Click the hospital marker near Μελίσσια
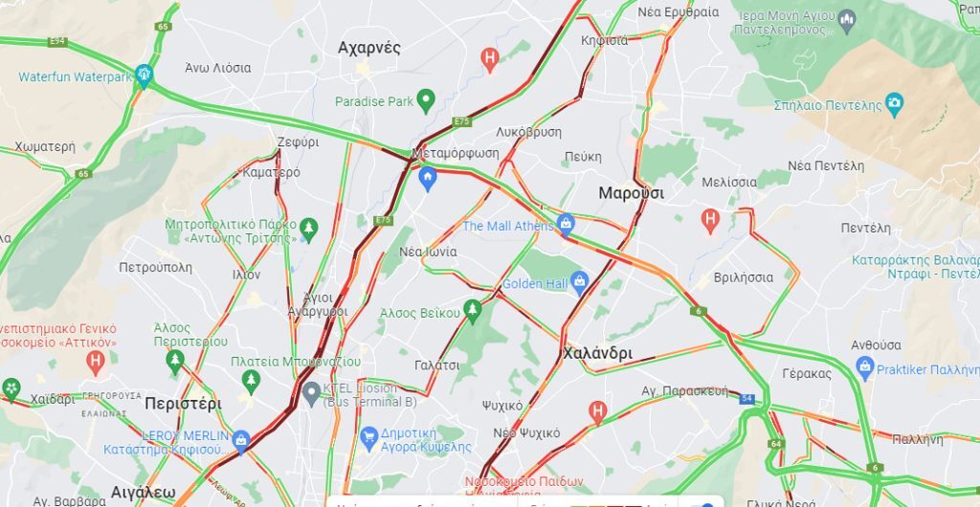This screenshot has height=507, width=980. (x=709, y=221)
